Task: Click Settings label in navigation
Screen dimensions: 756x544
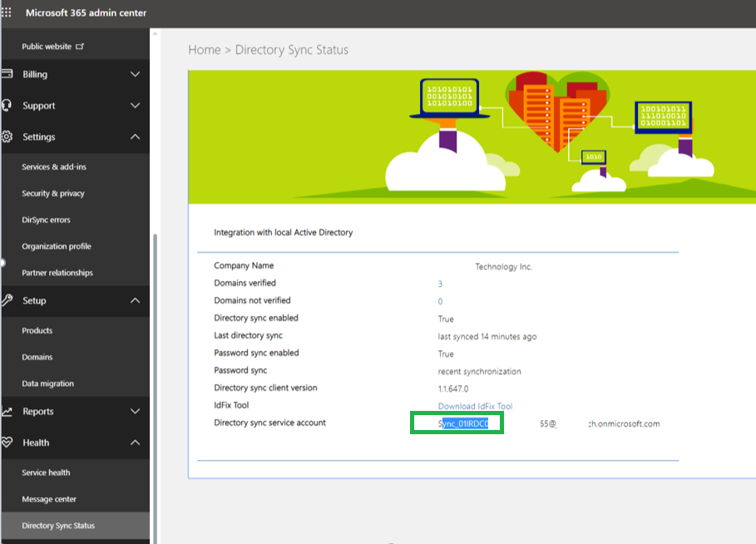Action: [x=38, y=137]
